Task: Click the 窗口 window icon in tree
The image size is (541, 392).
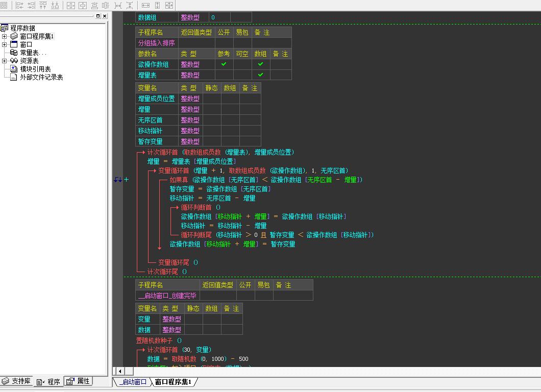Action: coord(14,44)
